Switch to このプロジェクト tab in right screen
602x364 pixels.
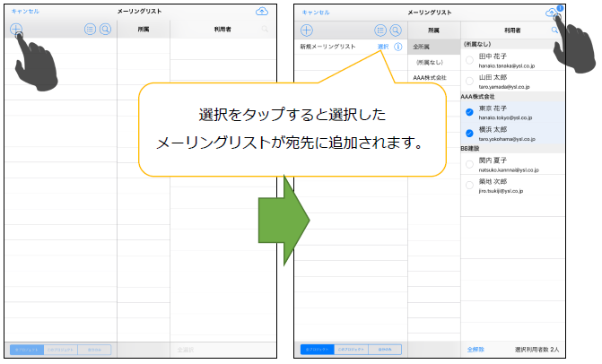click(x=352, y=348)
